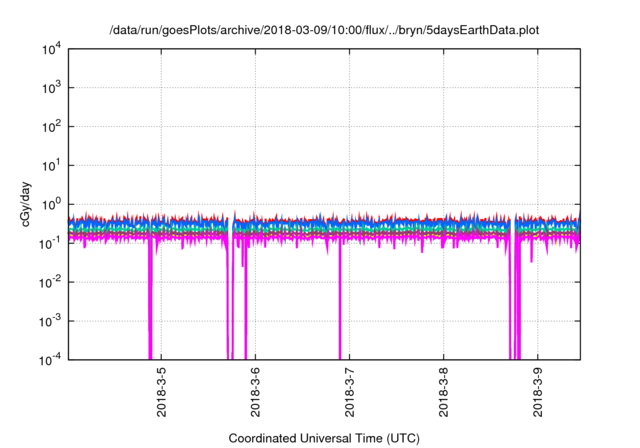Image resolution: width=640 pixels, height=448 pixels.
Task: Click the 2018-3-5 date tick label
Action: [162, 392]
